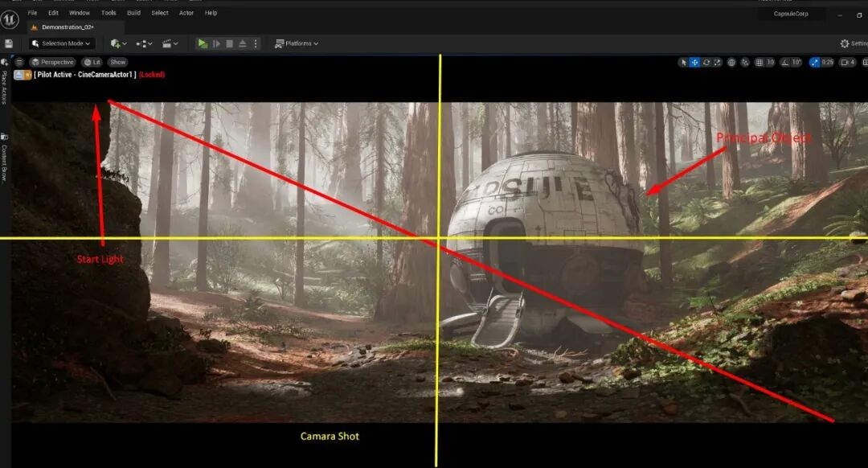Click the Unreal Engine logo icon

click(x=10, y=20)
